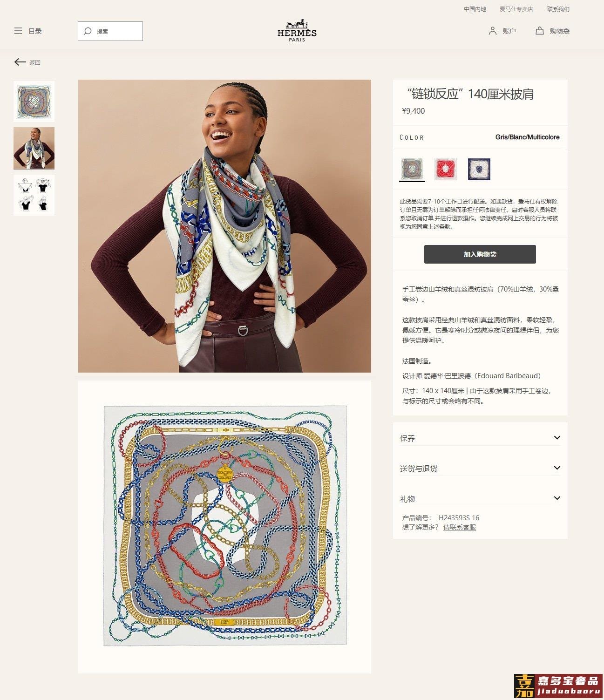The image size is (604, 700).
Task: Open the 账户 account person icon
Action: click(492, 31)
